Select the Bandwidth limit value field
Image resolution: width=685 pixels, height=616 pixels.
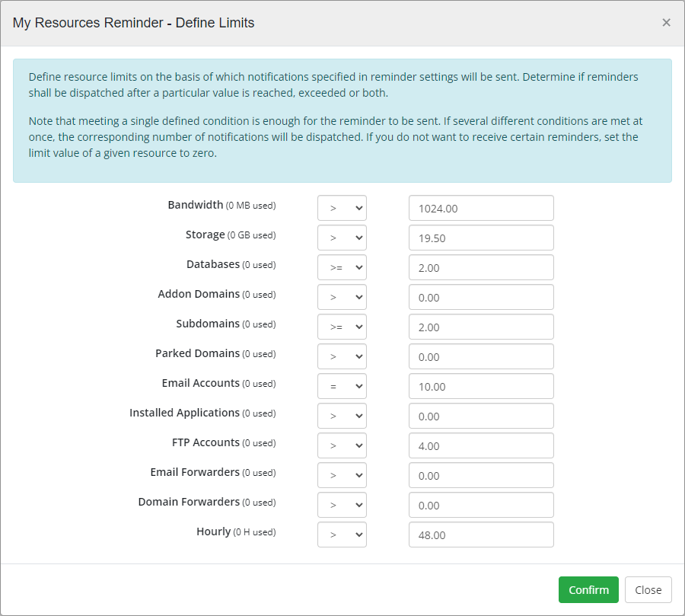tap(481, 208)
